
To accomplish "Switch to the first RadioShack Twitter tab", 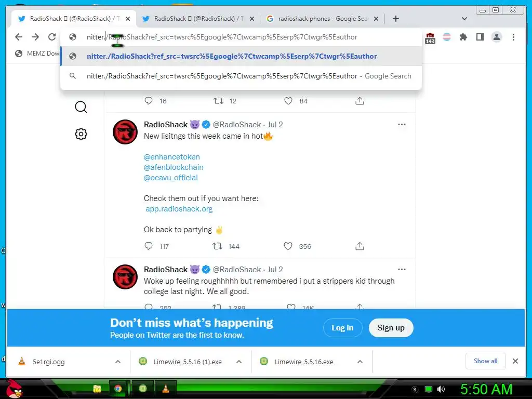I will (74, 19).
